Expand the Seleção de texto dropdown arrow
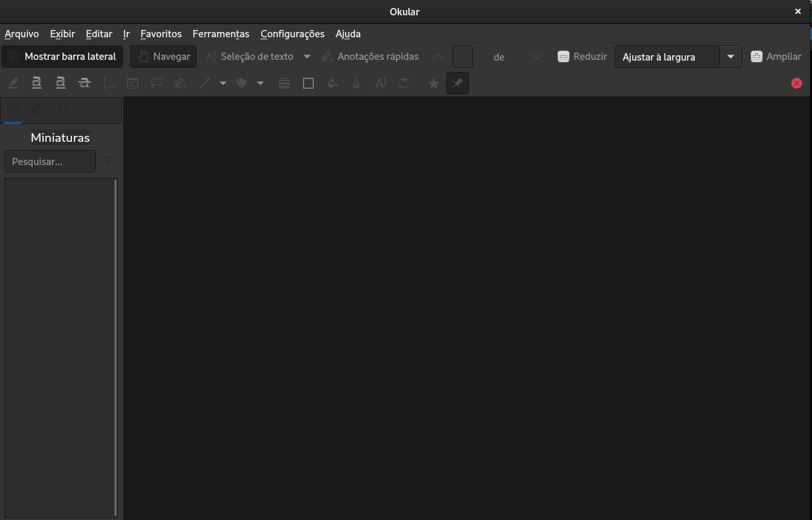Viewport: 812px width, 520px height. 307,57
